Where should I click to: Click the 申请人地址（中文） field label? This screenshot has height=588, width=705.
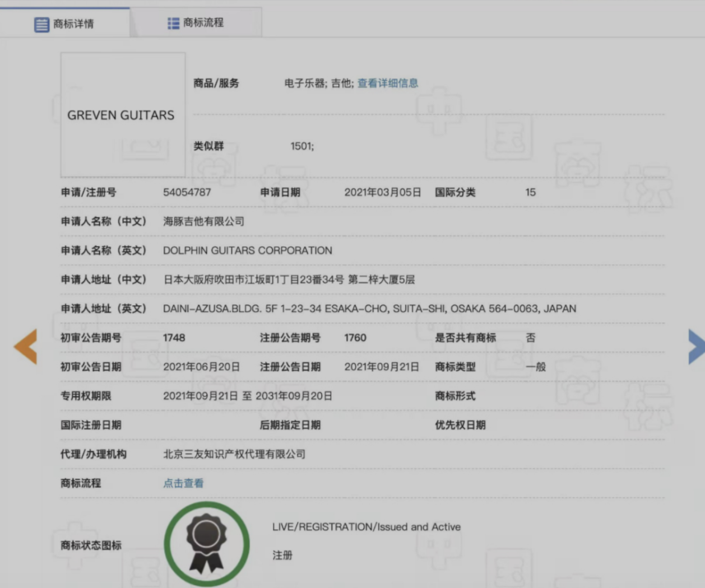(104, 280)
